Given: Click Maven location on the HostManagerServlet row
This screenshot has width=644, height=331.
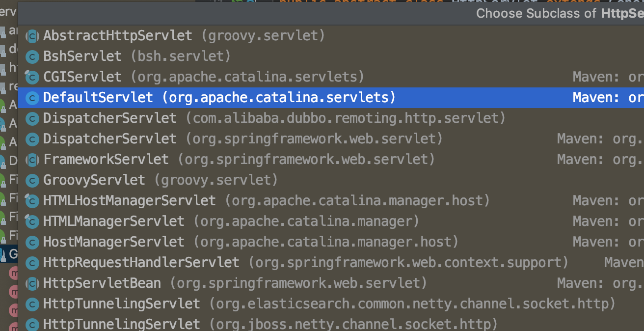Looking at the screenshot, I should pyautogui.click(x=608, y=242).
